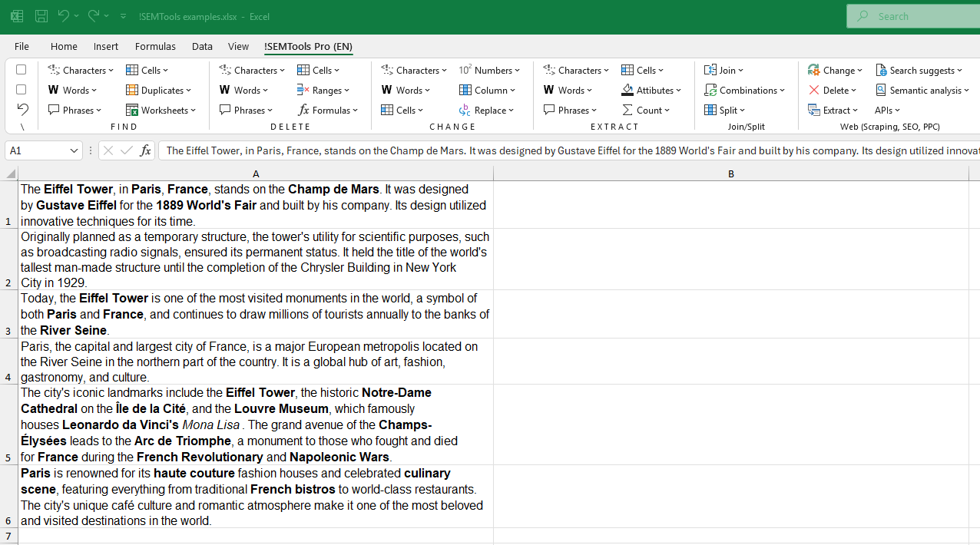Select the Attributes tool in EXTRACT group
980x545 pixels.
pos(651,90)
